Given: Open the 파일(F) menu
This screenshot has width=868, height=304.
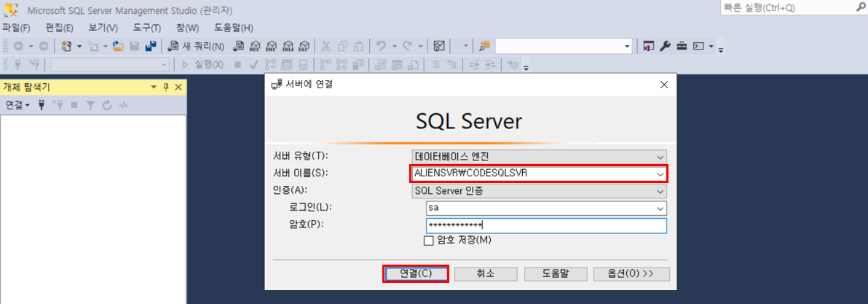Looking at the screenshot, I should 17,28.
